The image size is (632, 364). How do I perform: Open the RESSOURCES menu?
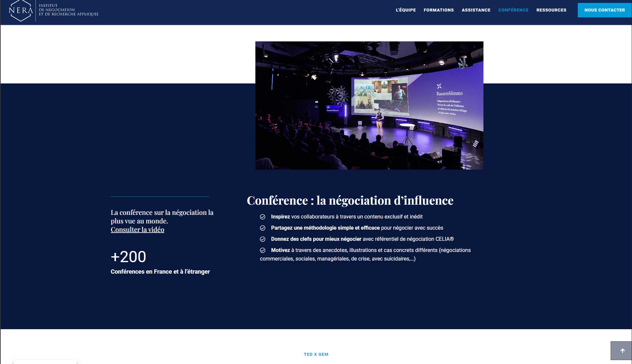pos(551,10)
